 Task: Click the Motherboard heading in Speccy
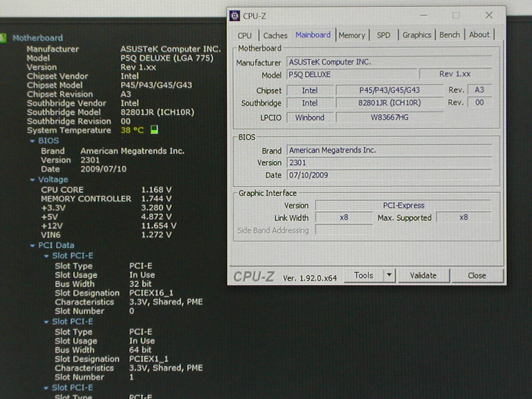tap(38, 38)
